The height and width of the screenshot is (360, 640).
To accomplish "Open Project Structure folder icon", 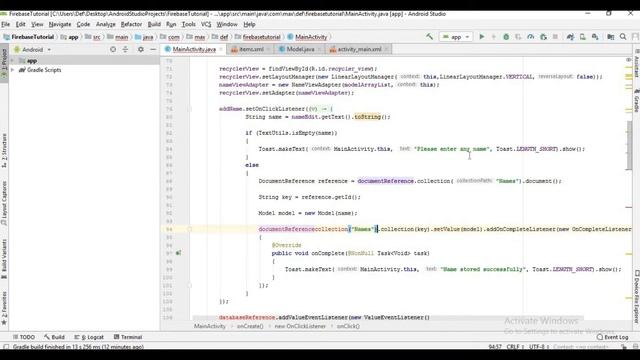I will click(x=611, y=37).
